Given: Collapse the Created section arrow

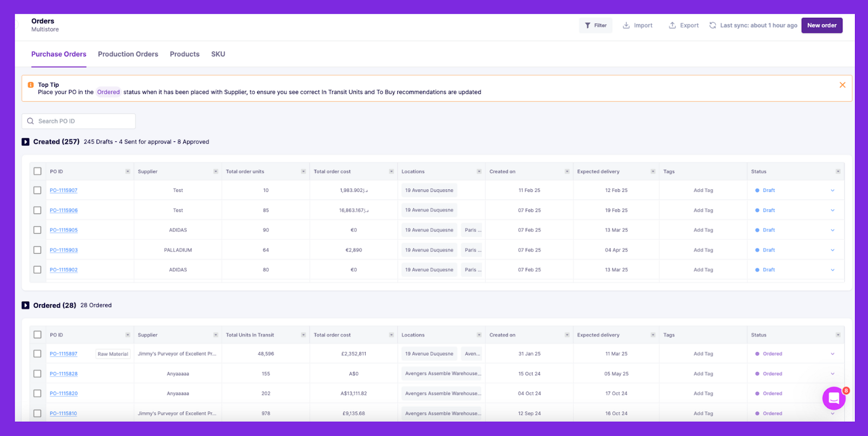Looking at the screenshot, I should [x=25, y=142].
